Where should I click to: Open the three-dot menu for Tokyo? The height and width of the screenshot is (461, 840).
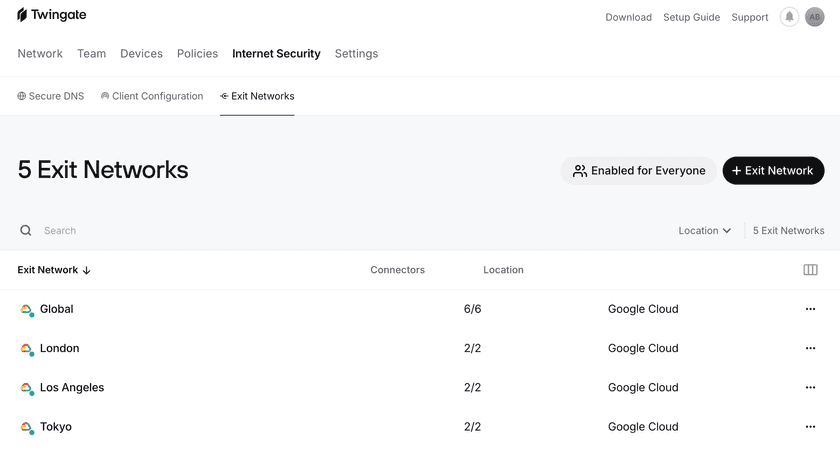pos(810,427)
